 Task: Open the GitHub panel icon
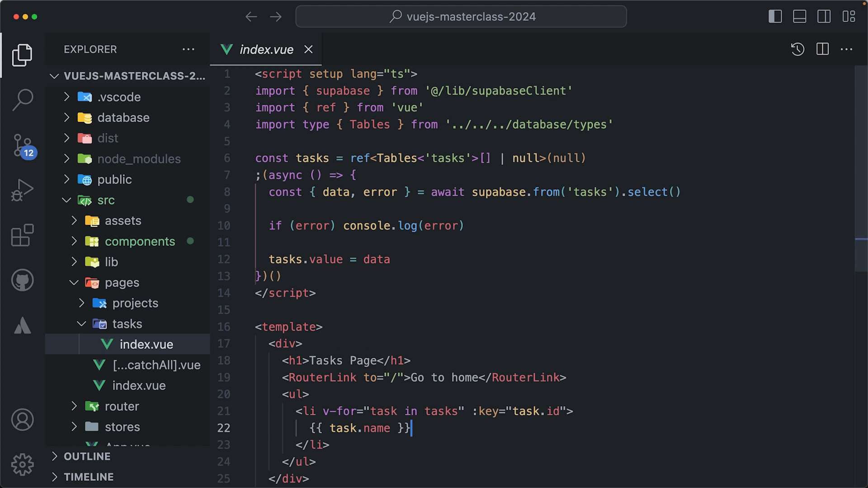(22, 280)
